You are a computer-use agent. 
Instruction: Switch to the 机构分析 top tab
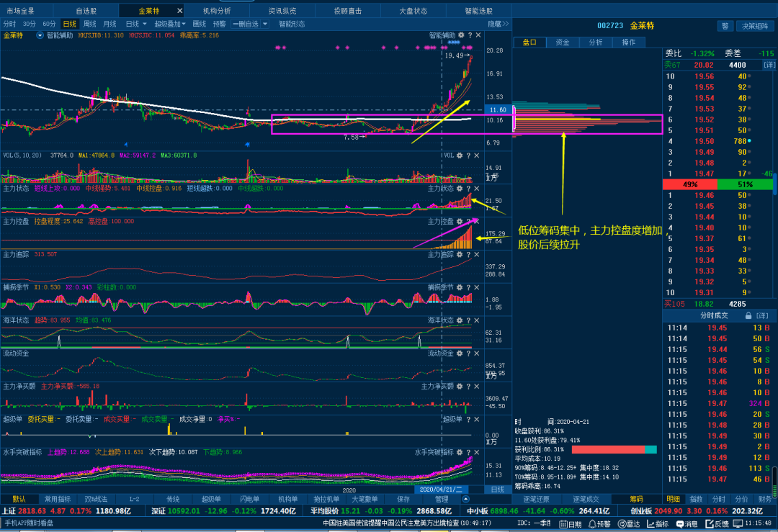[x=217, y=10]
